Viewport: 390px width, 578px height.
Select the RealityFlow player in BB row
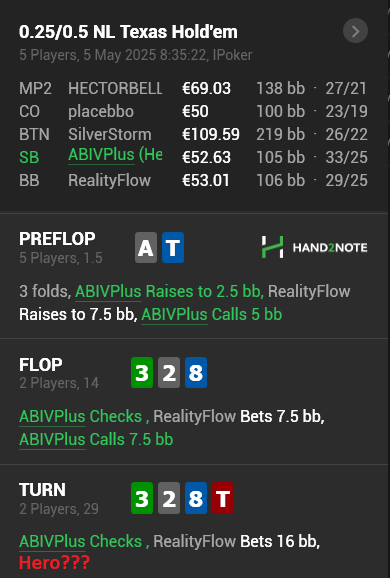[109, 181]
